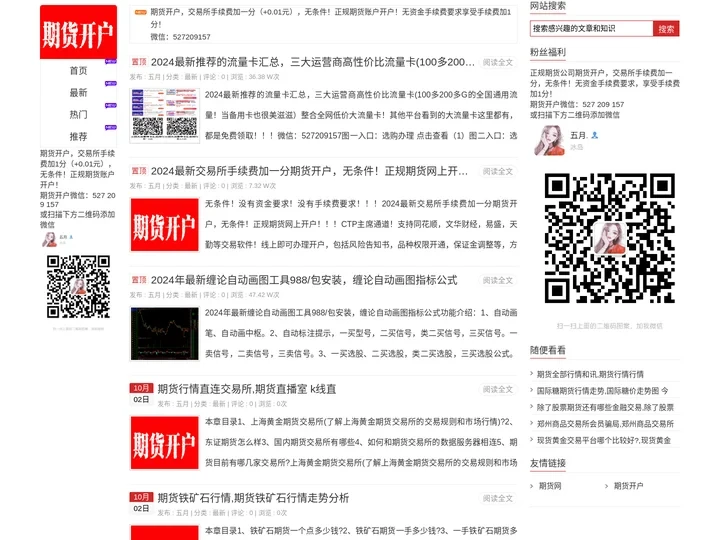
Task: Open sidebar link 国际糖期货行情走势
Action: [602, 391]
